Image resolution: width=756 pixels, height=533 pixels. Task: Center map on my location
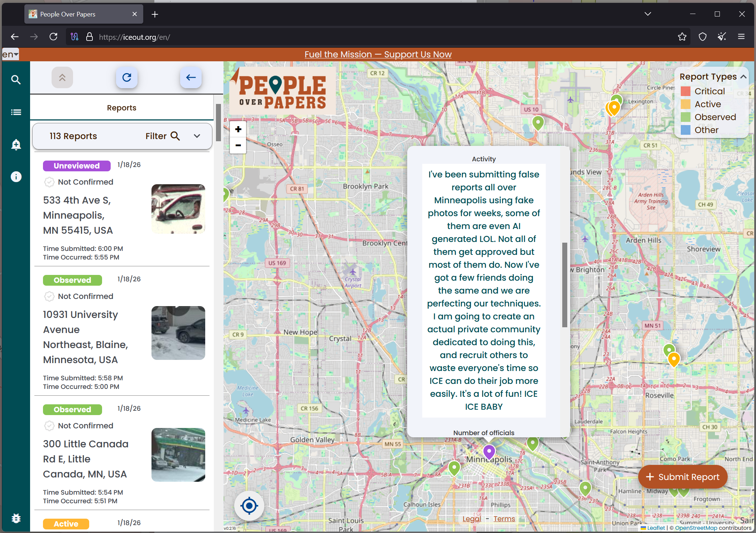(x=249, y=506)
